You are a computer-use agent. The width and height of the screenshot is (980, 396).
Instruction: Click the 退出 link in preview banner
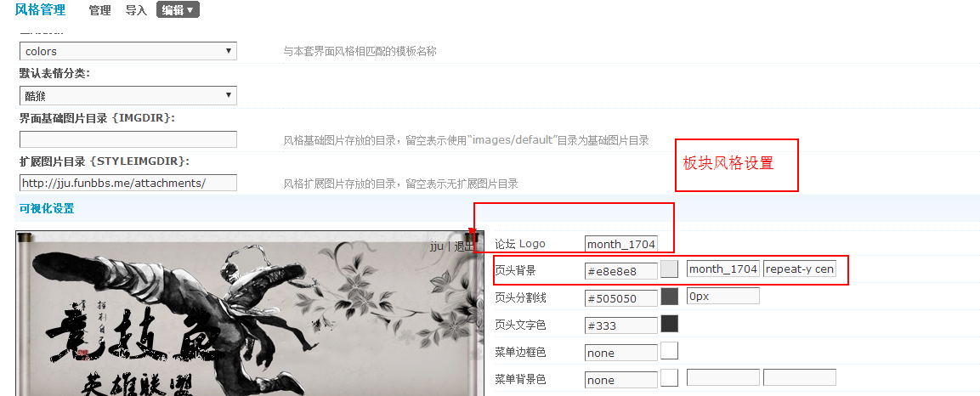coord(464,246)
